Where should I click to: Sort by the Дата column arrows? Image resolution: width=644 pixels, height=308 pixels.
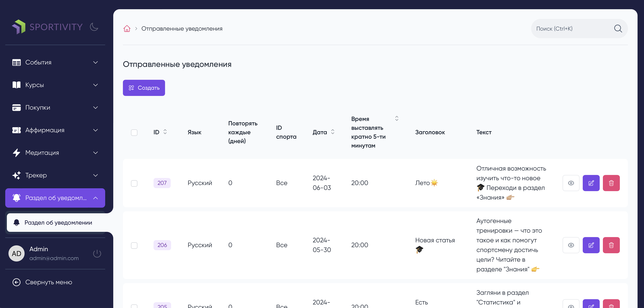tap(332, 132)
